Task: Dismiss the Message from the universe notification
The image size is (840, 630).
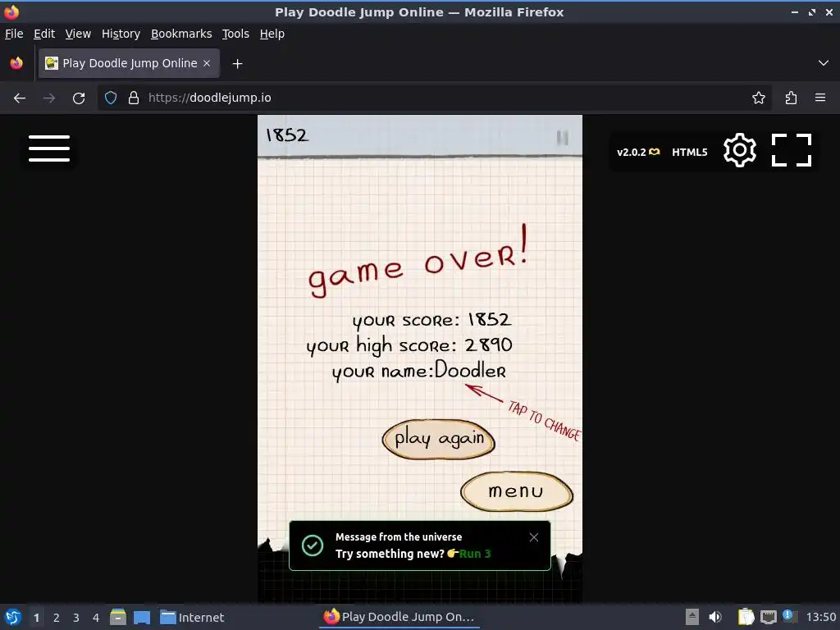Action: point(533,537)
